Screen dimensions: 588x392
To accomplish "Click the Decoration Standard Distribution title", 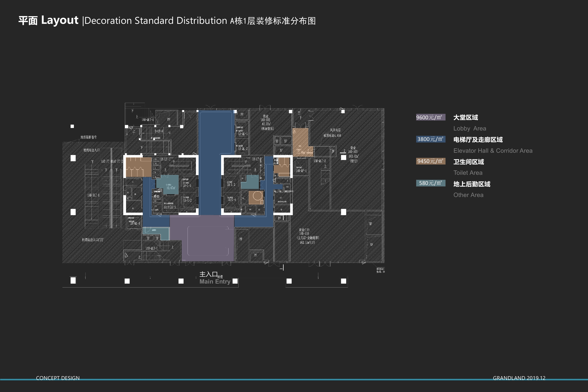I will point(156,21).
